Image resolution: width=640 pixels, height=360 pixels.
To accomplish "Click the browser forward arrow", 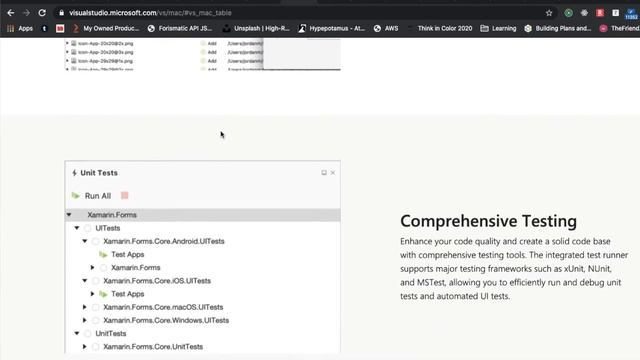I will coord(26,13).
